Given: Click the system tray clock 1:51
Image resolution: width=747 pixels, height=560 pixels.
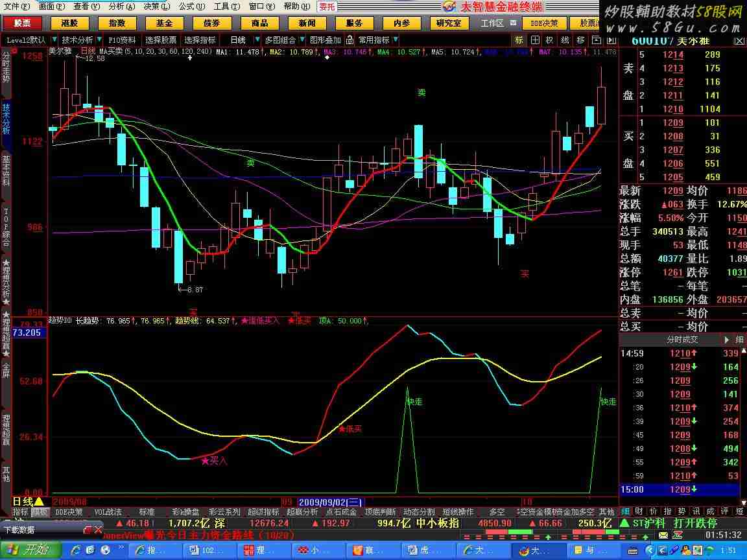Looking at the screenshot, I should point(728,550).
